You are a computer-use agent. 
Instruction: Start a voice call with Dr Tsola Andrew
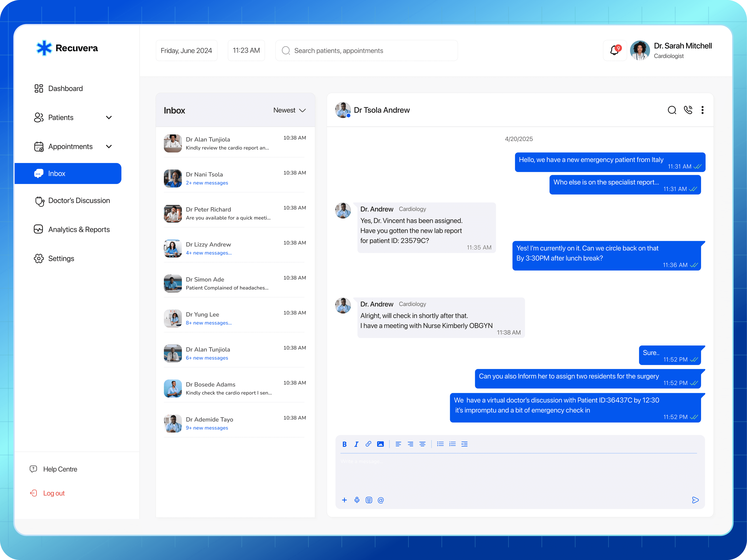tap(688, 110)
